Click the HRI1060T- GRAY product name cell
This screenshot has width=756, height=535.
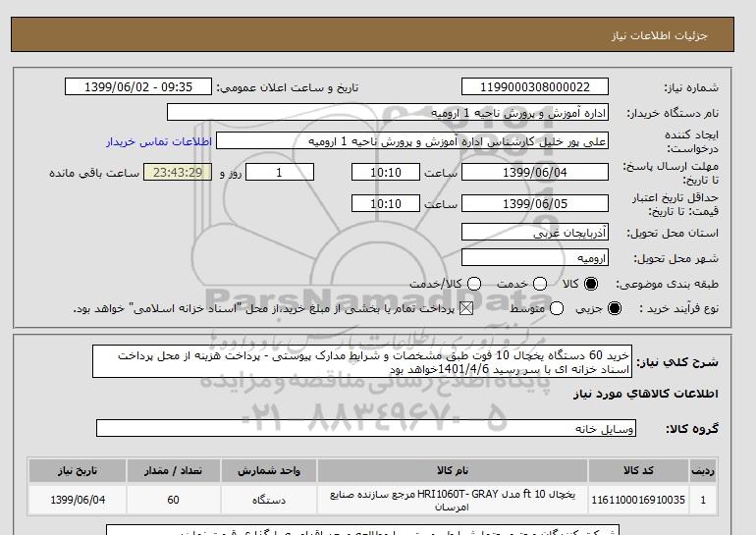coord(453,500)
